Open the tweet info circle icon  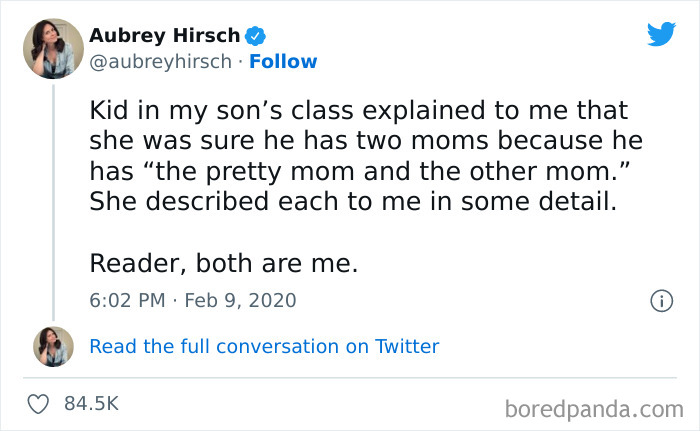point(660,300)
